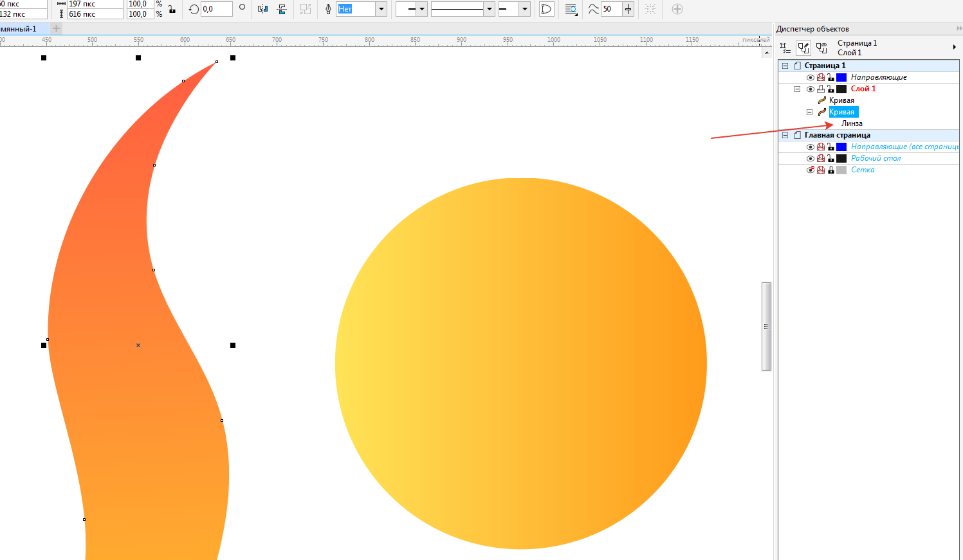The image size is (963, 560).
Task: Click the Диспетчер объектов panel title
Action: (812, 29)
